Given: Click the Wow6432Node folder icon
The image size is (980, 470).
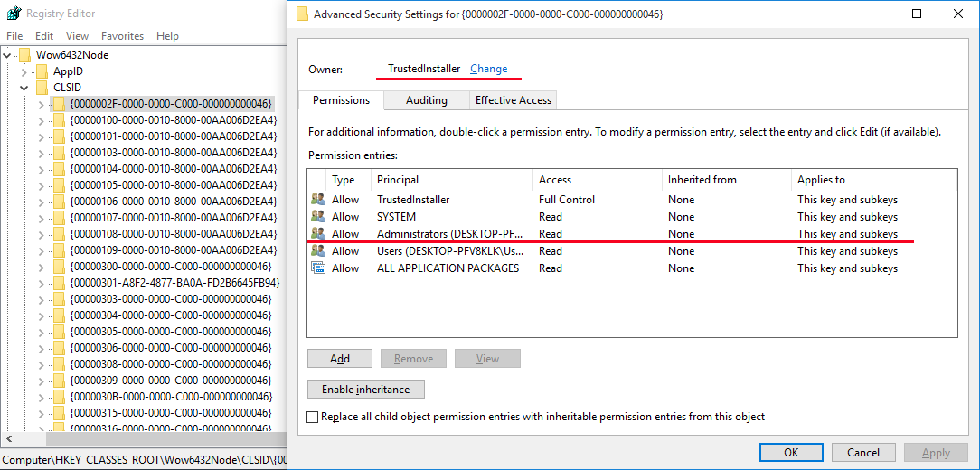Looking at the screenshot, I should coord(25,55).
